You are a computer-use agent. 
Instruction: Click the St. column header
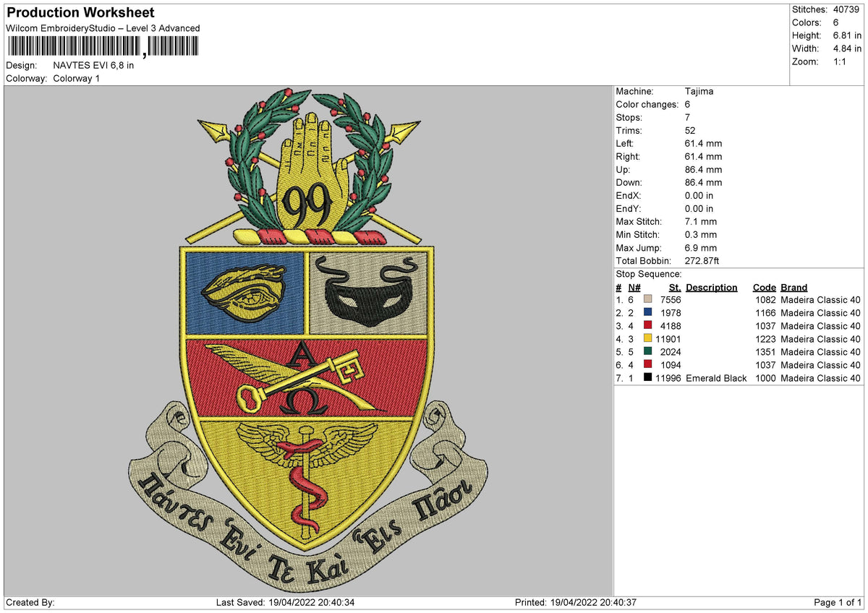(675, 287)
